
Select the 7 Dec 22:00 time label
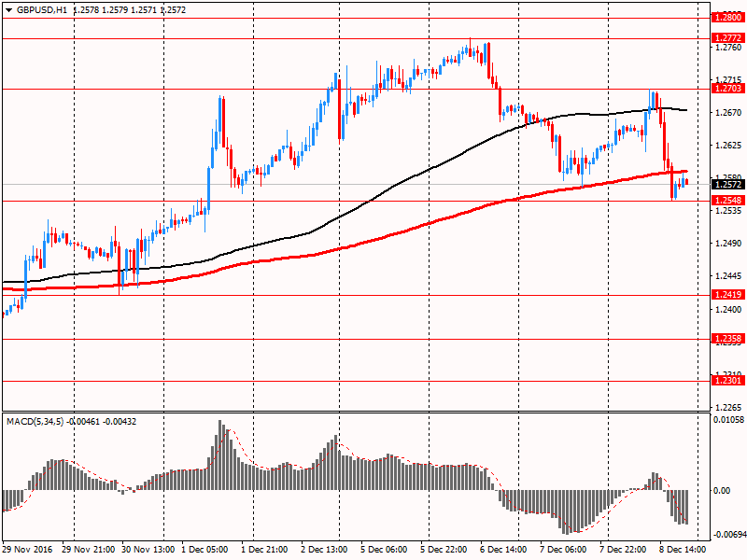click(x=623, y=550)
